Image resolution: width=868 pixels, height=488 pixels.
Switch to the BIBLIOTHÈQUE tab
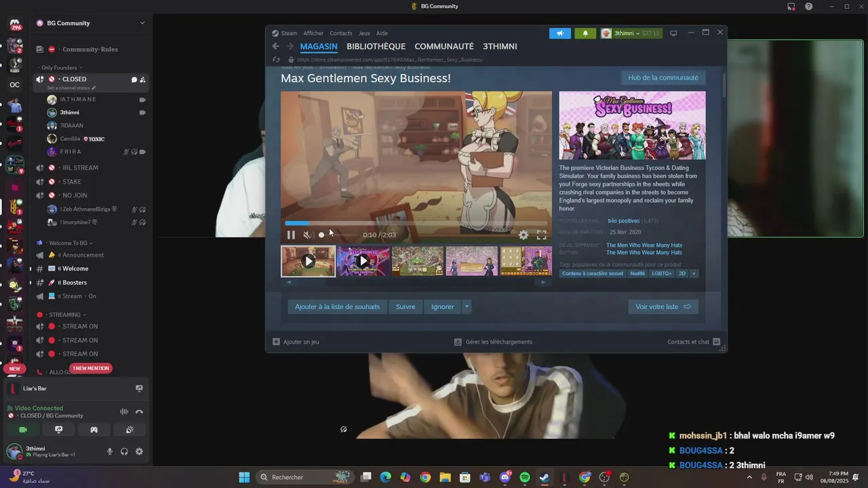pos(376,46)
